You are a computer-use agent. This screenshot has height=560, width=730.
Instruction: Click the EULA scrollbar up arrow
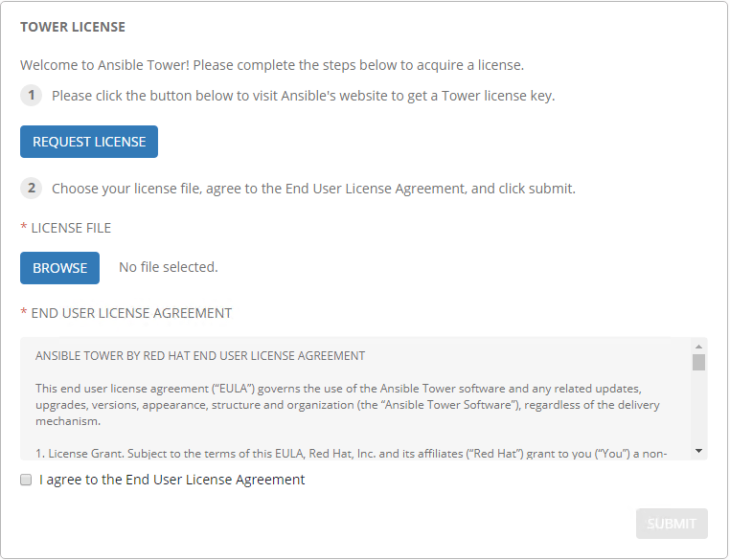(699, 347)
